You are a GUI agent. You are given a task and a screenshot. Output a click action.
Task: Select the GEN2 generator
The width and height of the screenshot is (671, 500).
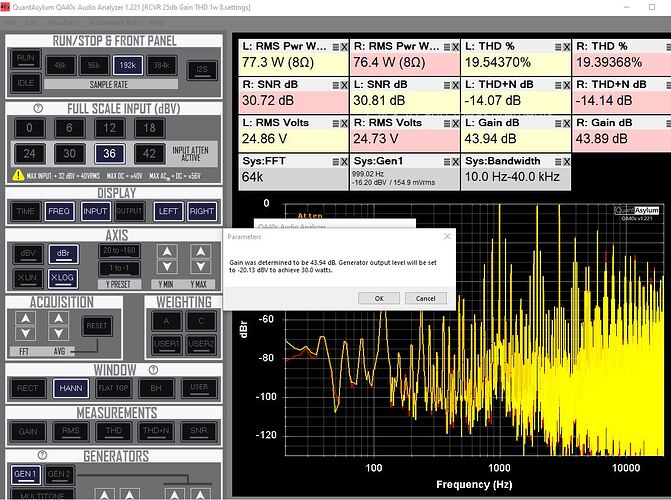[59, 475]
